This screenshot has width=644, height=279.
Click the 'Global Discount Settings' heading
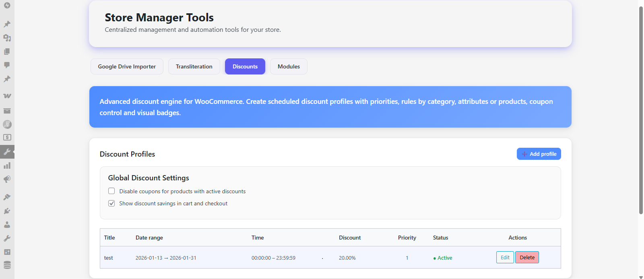(149, 178)
